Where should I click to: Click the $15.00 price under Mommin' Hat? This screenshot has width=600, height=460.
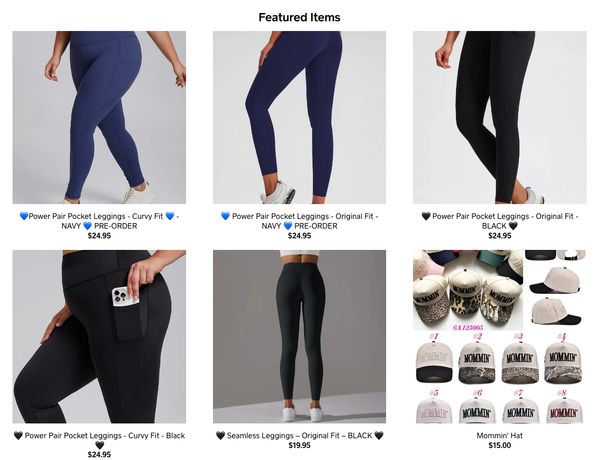click(x=499, y=445)
